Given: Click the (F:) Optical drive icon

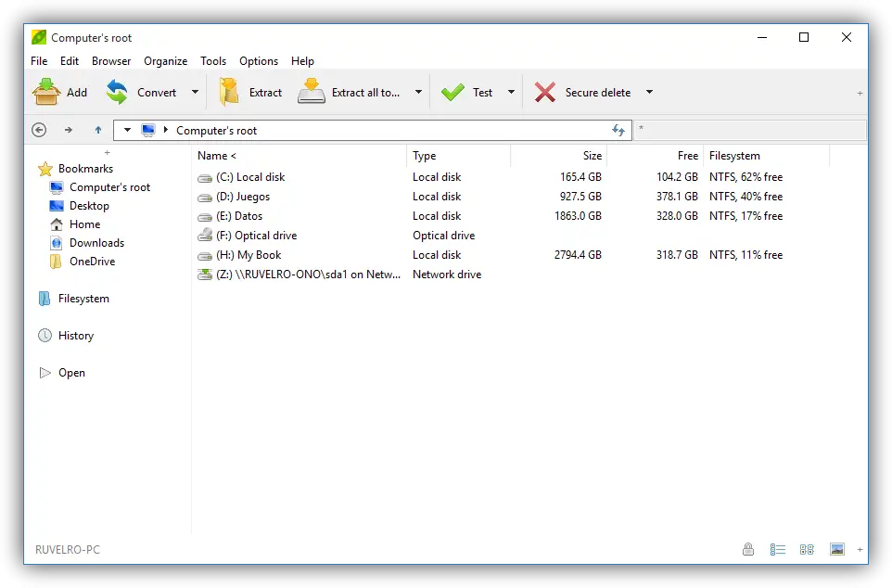Looking at the screenshot, I should 205,235.
